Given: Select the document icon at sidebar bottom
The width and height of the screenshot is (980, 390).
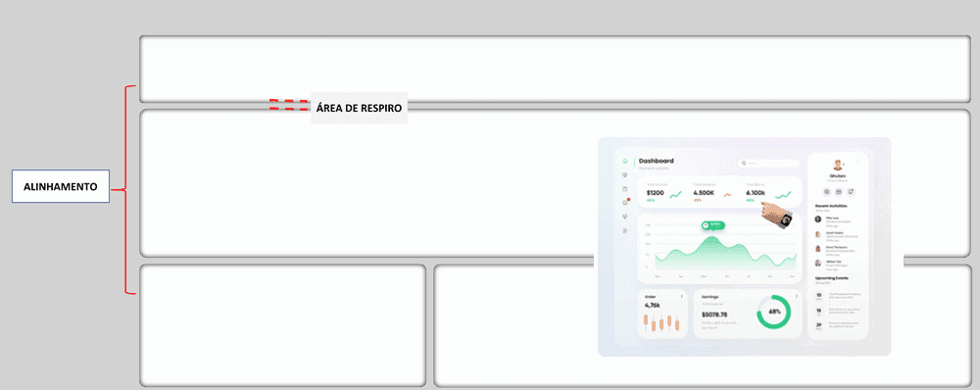Looking at the screenshot, I should [625, 230].
